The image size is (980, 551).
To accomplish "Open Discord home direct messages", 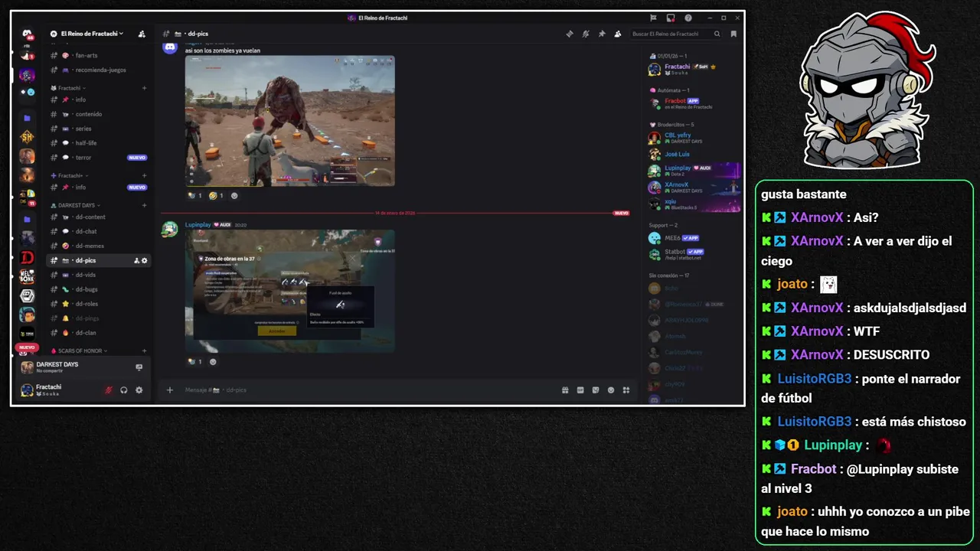I will (27, 34).
